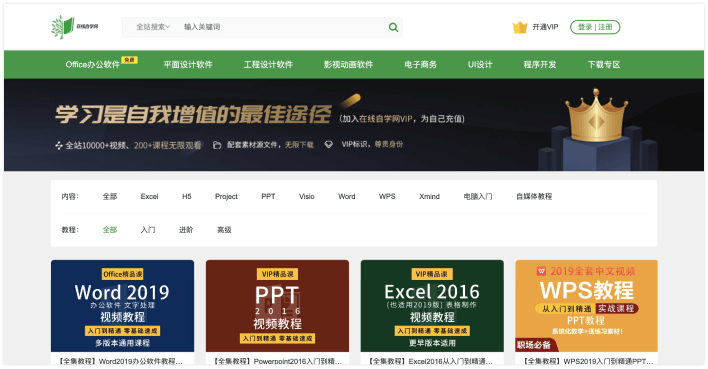This screenshot has height=369, width=708.
Task: Select 全部 in the 内容 filter row
Action: coord(110,196)
